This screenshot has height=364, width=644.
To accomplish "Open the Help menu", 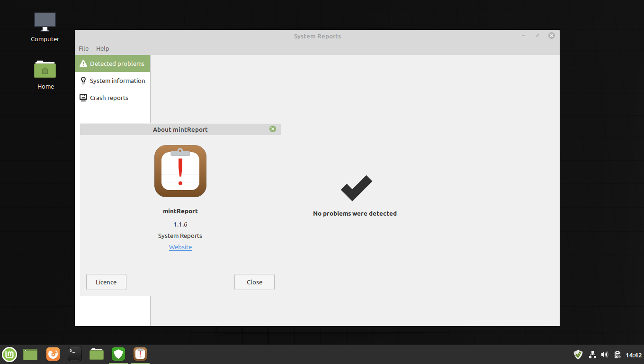I will pyautogui.click(x=102, y=48).
